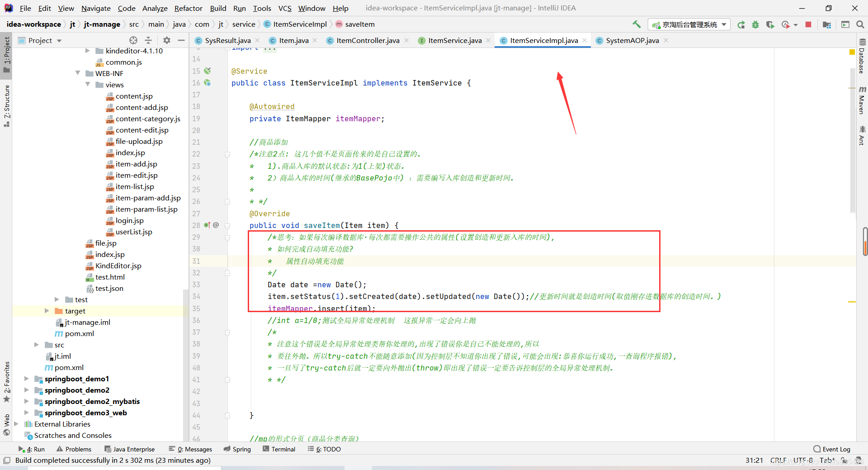This screenshot has height=470, width=868.
Task: Open the Event Log
Action: point(832,449)
